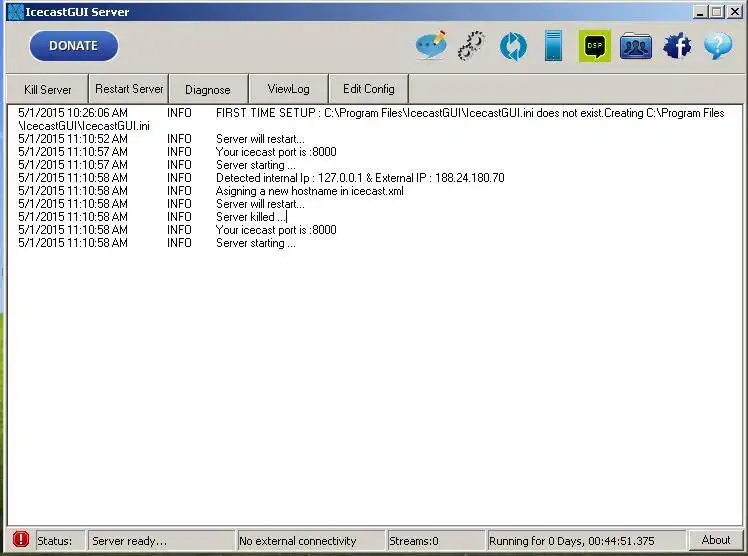Open ViewLog
The height and width of the screenshot is (556, 748).
tap(289, 89)
